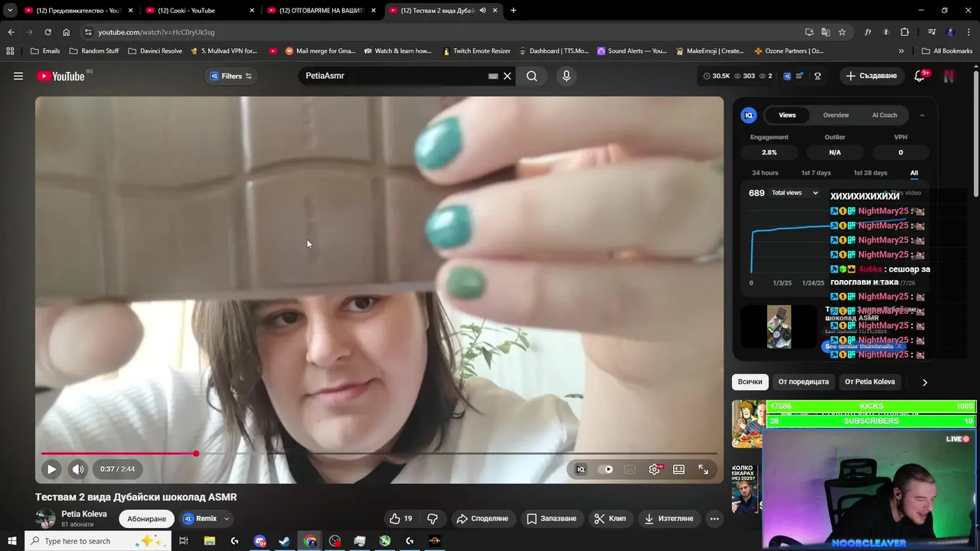The height and width of the screenshot is (551, 980).
Task: Click the Създаване create button
Action: 871,76
